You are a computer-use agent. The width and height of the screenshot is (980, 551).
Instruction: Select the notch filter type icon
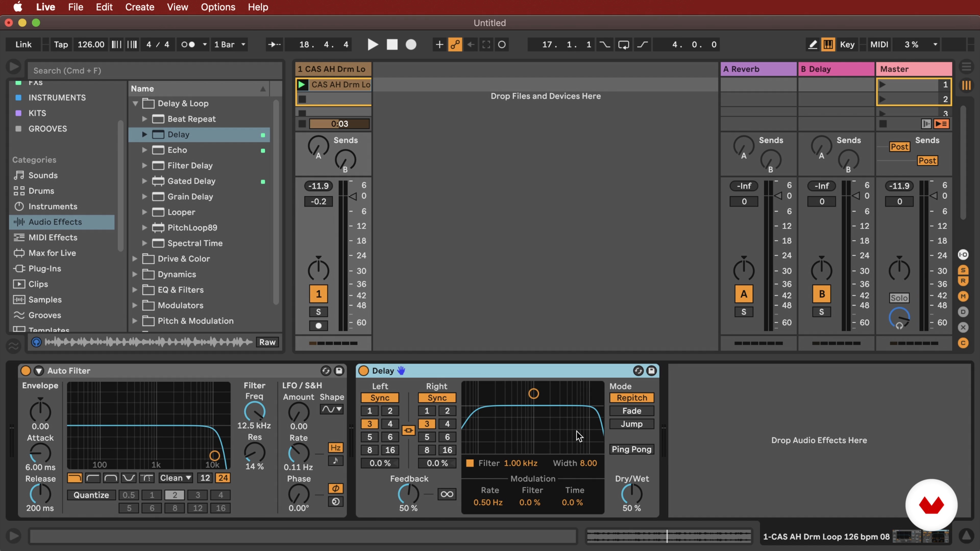click(129, 478)
